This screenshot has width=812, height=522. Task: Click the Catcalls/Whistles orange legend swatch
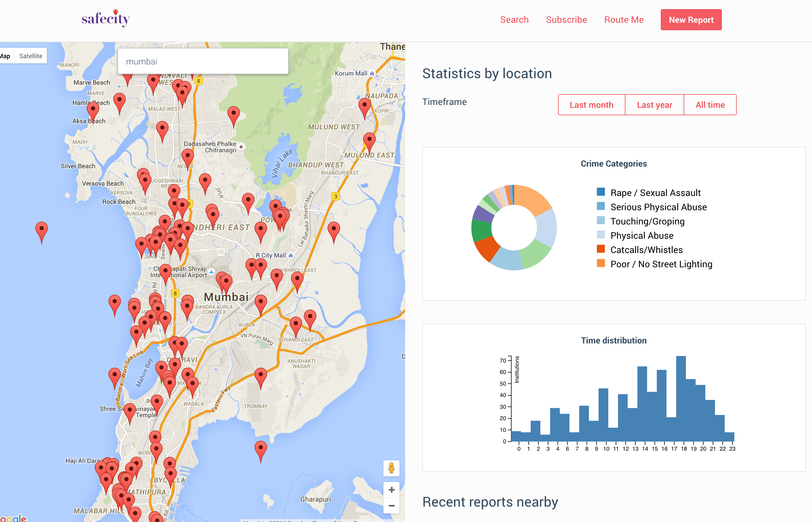point(600,249)
